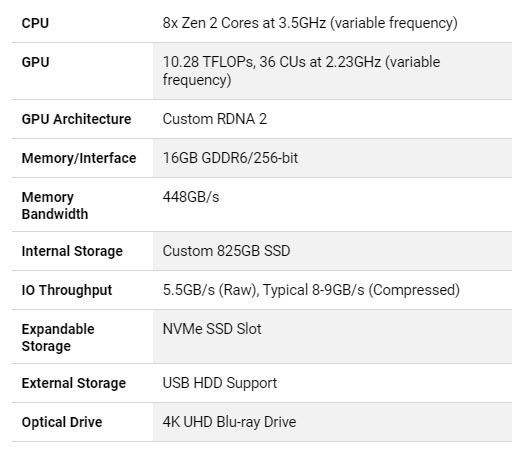Viewport: 522px width, 452px height.
Task: Select the USB HDD Support value
Action: (220, 383)
